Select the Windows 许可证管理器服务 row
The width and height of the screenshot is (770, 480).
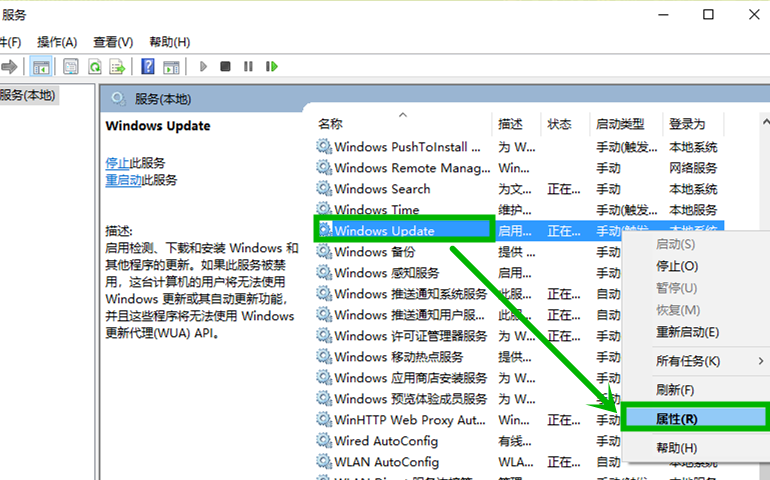point(469,336)
